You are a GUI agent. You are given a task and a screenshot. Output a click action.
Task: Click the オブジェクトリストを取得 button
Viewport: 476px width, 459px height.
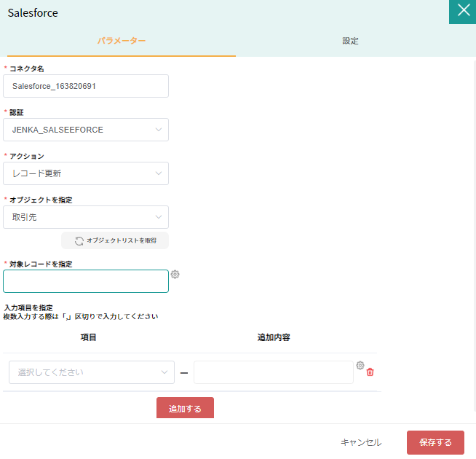(115, 240)
